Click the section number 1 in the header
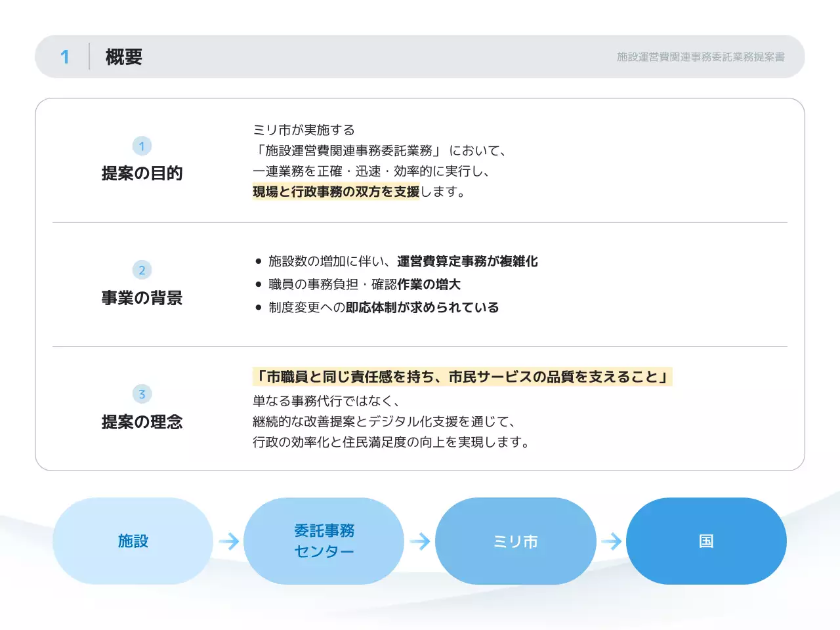Screen dimensions: 840x630 (65, 57)
